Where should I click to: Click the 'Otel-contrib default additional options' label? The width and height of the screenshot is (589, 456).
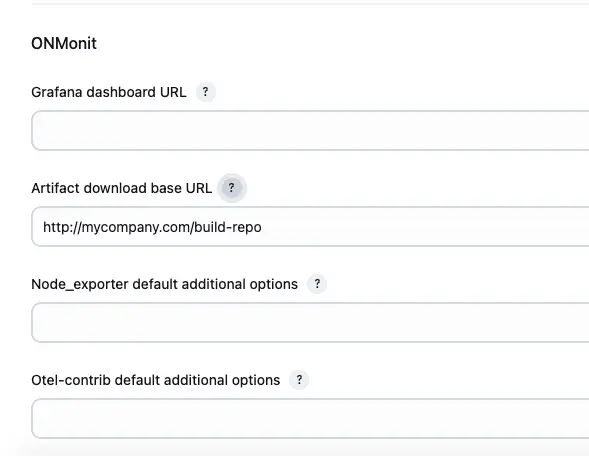(x=156, y=380)
